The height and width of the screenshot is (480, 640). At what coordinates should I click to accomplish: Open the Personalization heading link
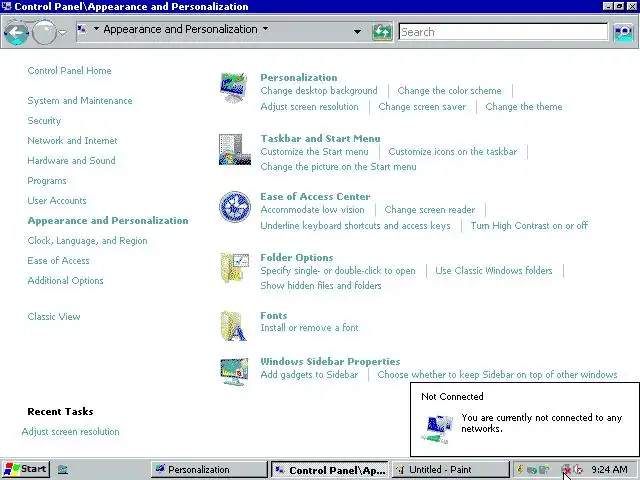pyautogui.click(x=299, y=78)
